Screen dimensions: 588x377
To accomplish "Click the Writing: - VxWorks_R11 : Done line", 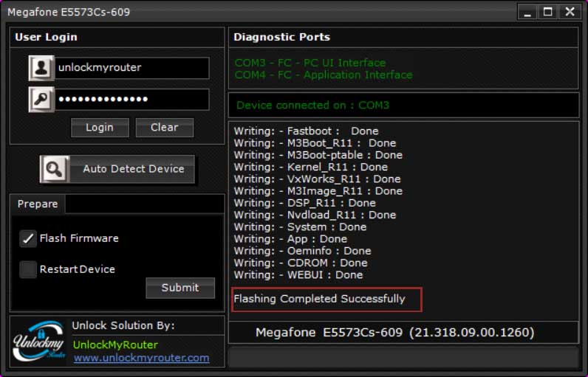I will (317, 179).
